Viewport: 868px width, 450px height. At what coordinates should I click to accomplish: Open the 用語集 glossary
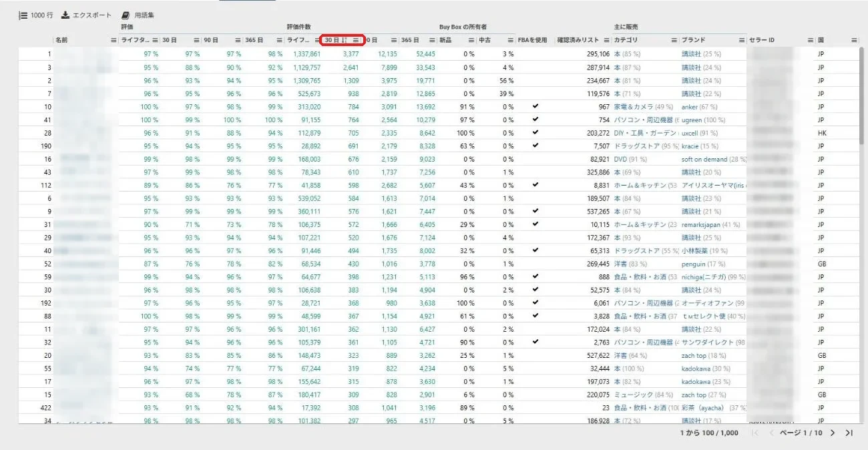click(x=138, y=15)
